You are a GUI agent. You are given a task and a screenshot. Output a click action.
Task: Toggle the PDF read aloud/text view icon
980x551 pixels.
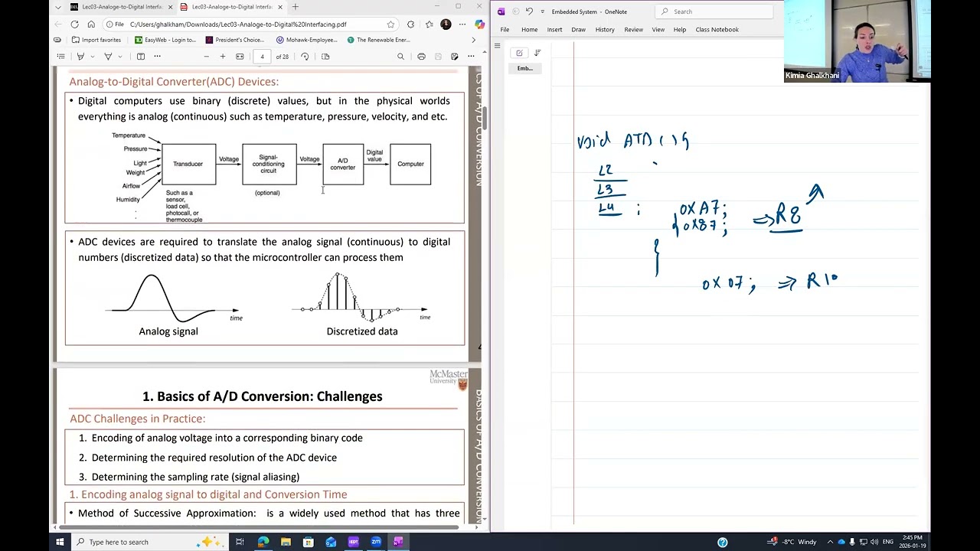[x=141, y=57]
